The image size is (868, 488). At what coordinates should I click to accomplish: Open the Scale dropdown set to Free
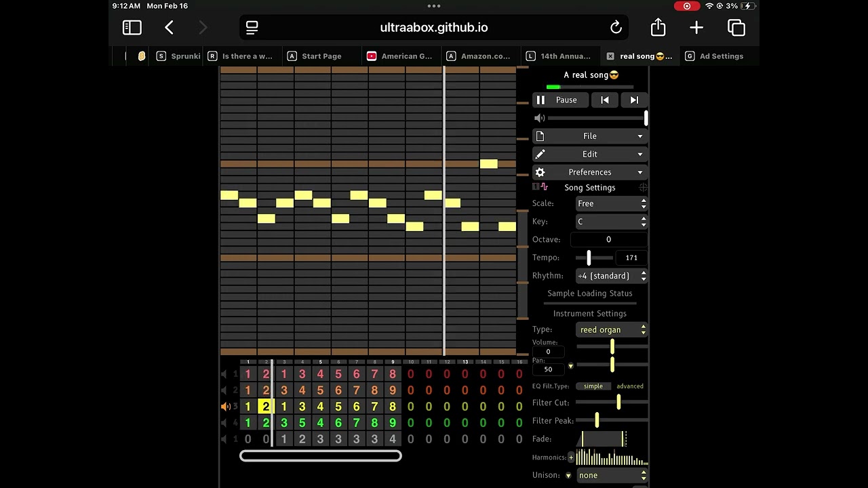(x=612, y=203)
